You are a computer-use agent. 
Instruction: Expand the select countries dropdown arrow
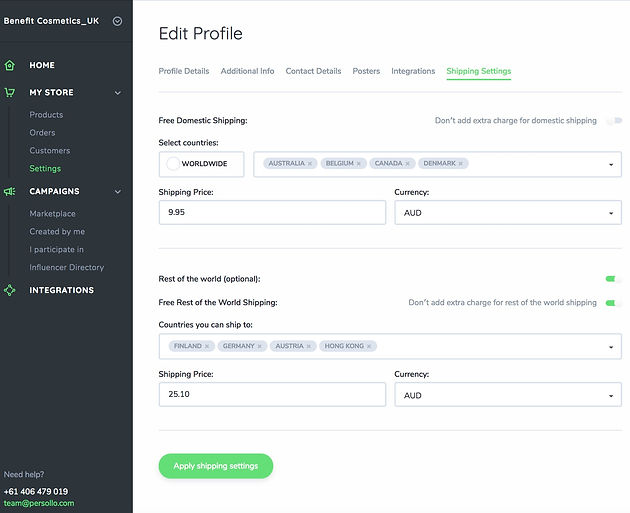tap(611, 164)
